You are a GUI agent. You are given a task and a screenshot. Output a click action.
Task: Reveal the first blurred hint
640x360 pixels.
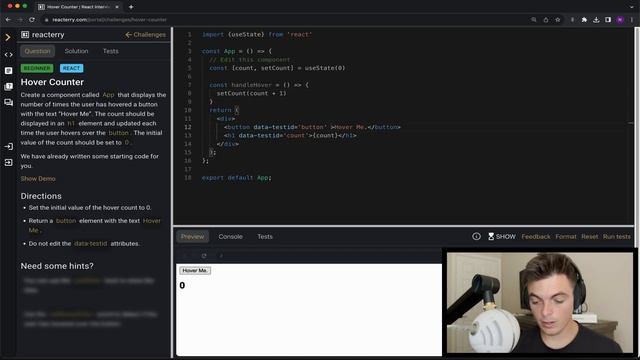pyautogui.click(x=89, y=285)
